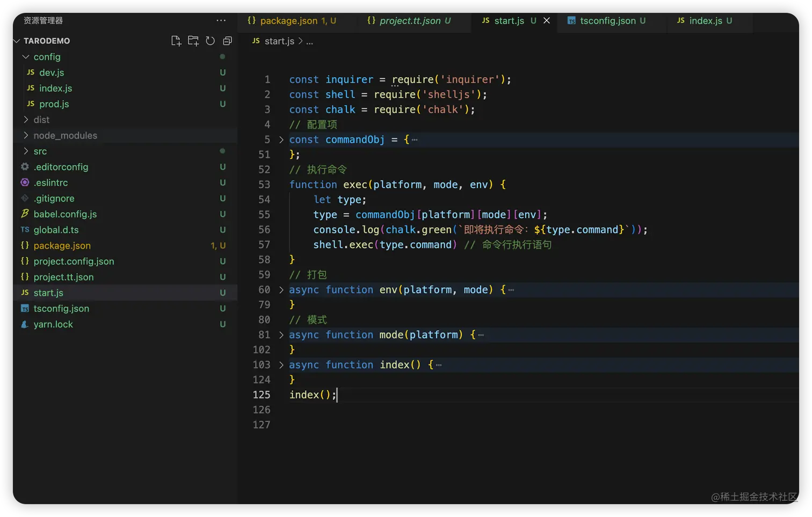Click the New Folder icon in explorer header
This screenshot has height=517, width=812.
click(x=193, y=41)
